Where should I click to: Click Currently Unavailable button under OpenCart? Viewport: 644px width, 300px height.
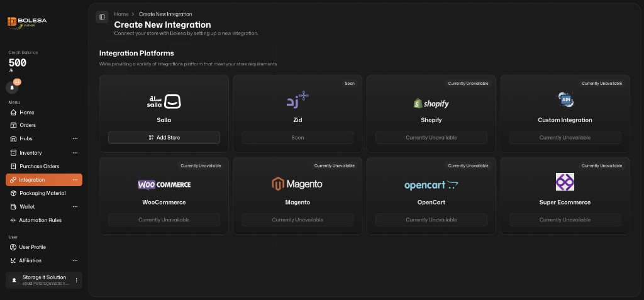click(431, 220)
